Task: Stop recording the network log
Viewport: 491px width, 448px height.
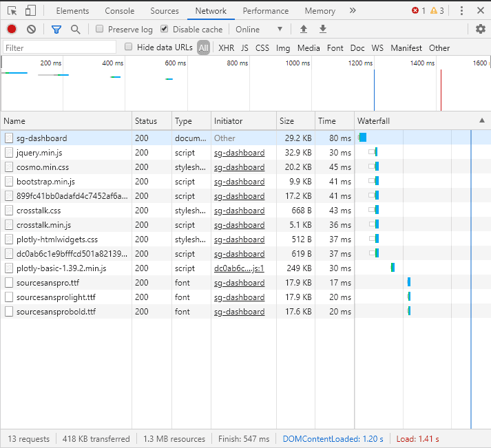Action: click(x=12, y=30)
